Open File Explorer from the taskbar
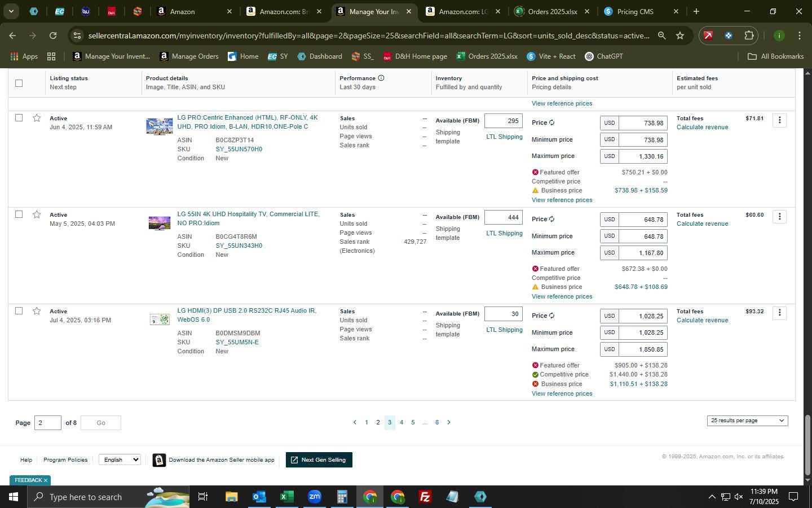This screenshot has height=508, width=812. (231, 497)
